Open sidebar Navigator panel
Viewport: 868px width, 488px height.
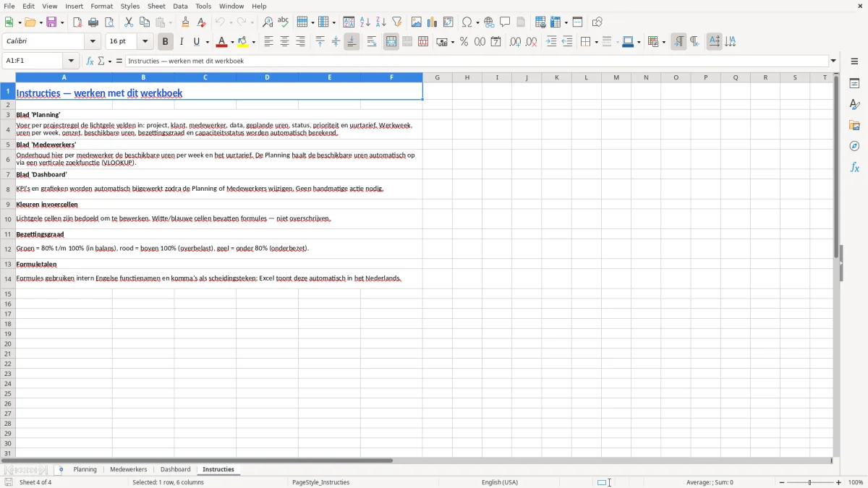(x=854, y=146)
